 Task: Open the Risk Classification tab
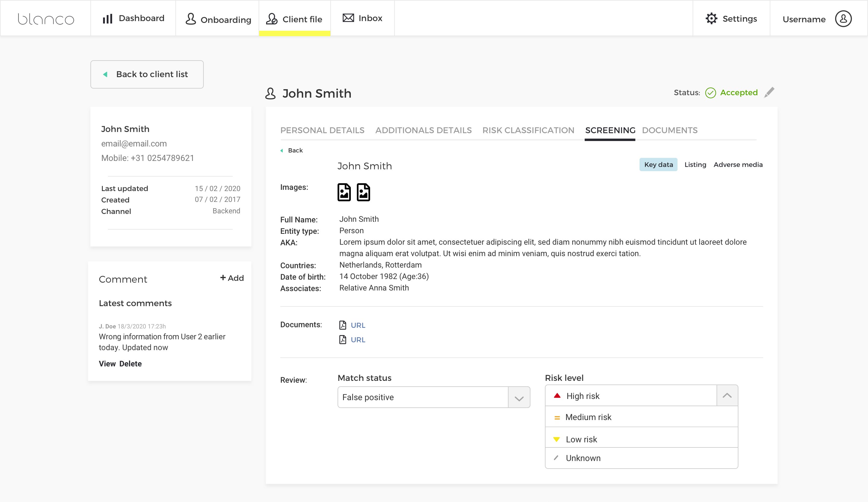coord(528,130)
